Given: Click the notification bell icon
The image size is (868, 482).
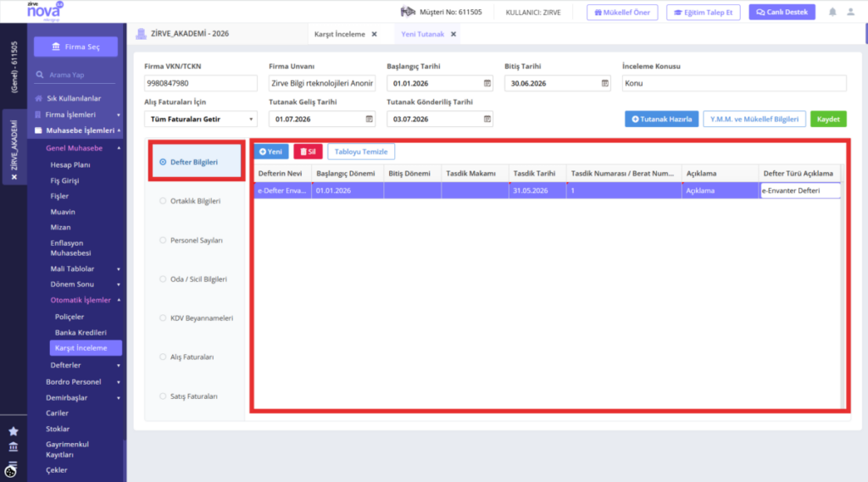Looking at the screenshot, I should point(832,12).
